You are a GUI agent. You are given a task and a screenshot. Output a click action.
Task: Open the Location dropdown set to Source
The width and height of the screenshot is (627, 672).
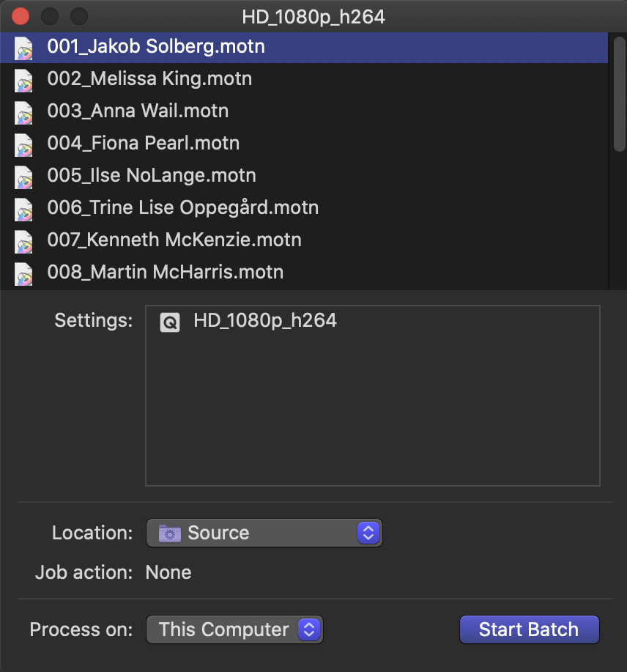click(264, 533)
